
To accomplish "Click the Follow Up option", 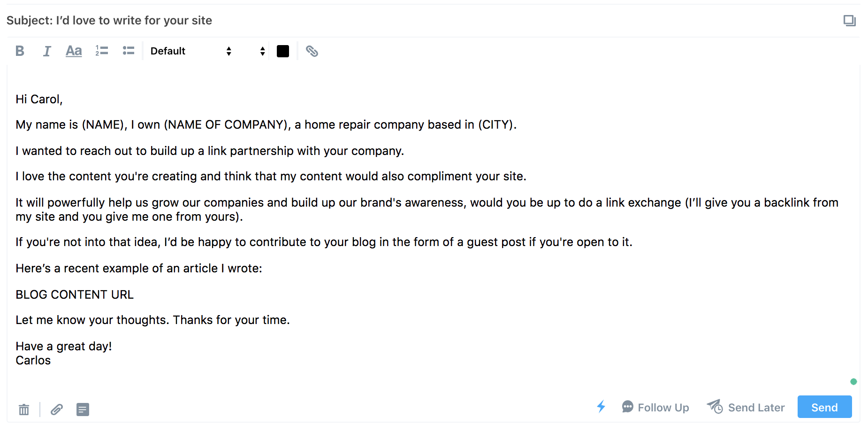I will (x=655, y=407).
